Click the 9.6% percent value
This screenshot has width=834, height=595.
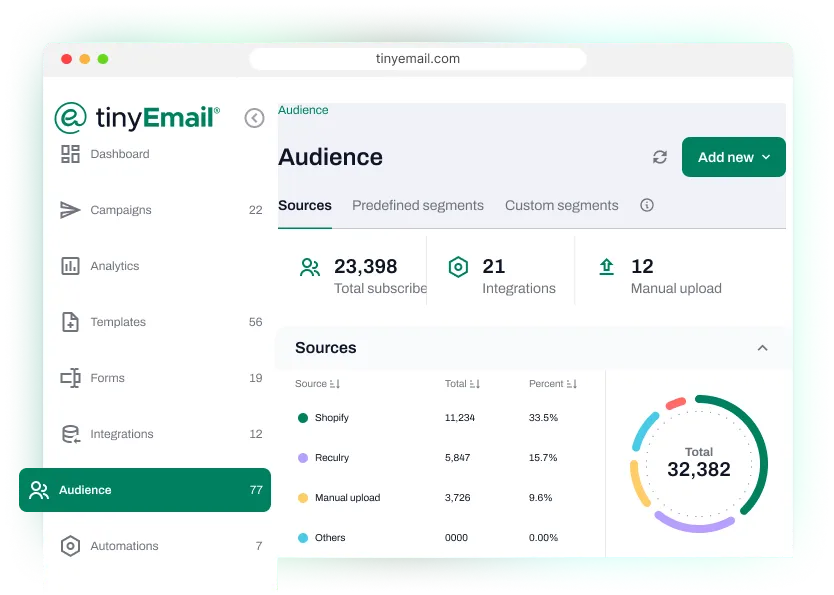pyautogui.click(x=540, y=498)
